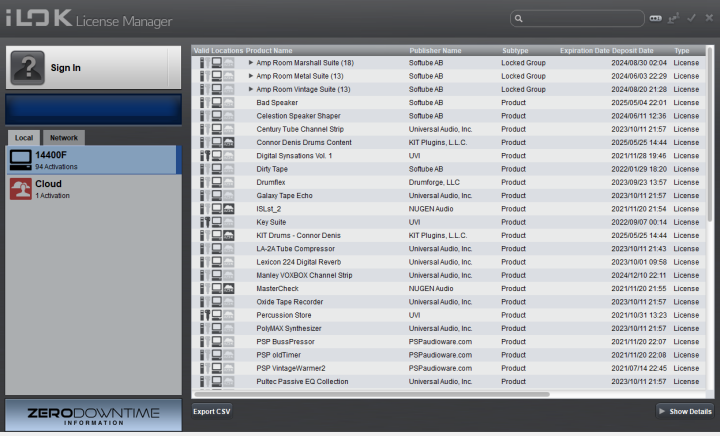
Task: Select the MasterCheck license row
Action: pyautogui.click(x=449, y=289)
